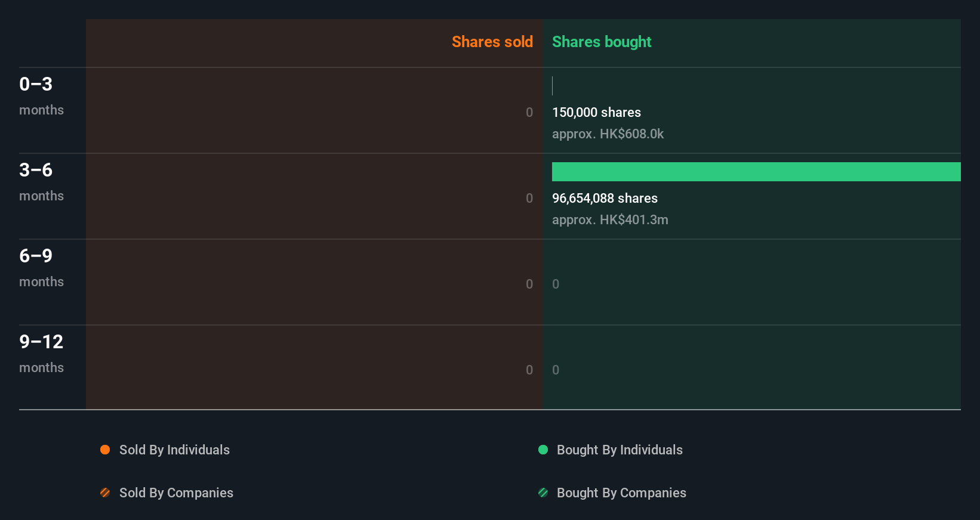Click the shares sold zero for 9–12 months
This screenshot has height=520, width=980.
pyautogui.click(x=529, y=370)
